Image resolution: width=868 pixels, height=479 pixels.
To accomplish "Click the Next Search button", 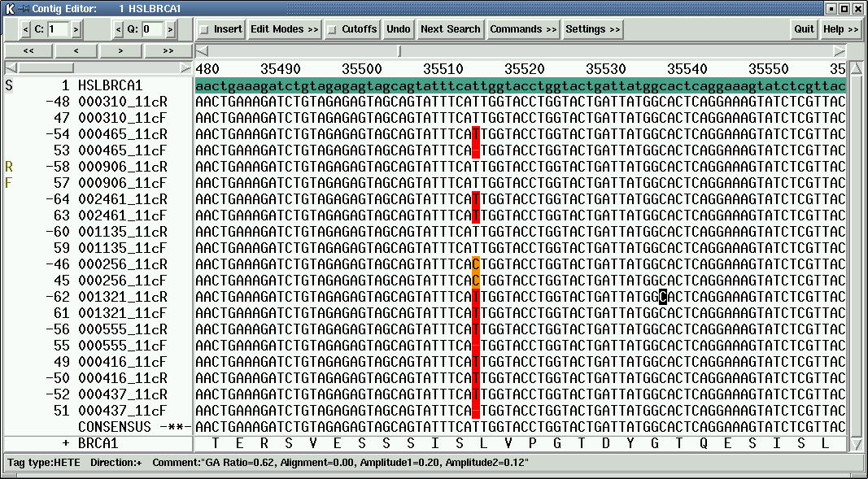I will coord(451,29).
